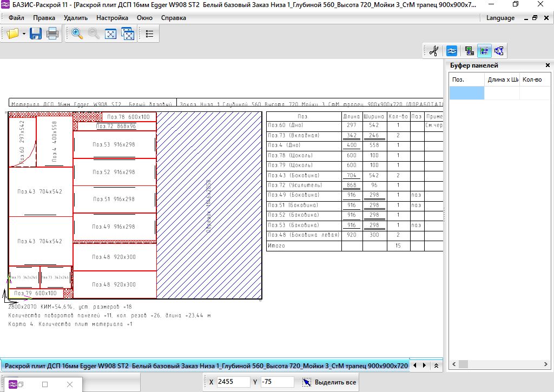Save the cutting map with floppy icon

36,34
